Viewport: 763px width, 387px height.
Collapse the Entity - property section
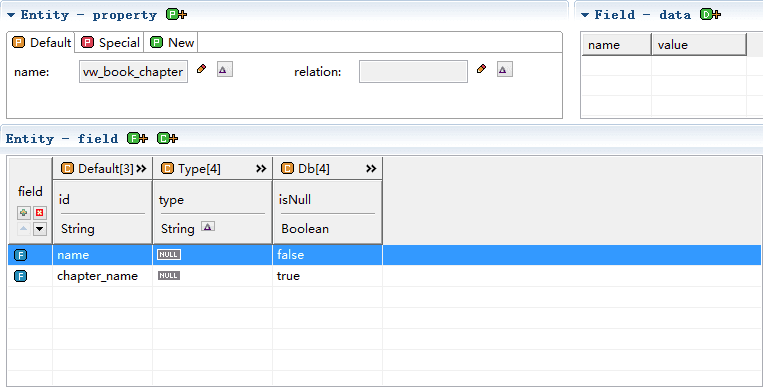pyautogui.click(x=11, y=15)
